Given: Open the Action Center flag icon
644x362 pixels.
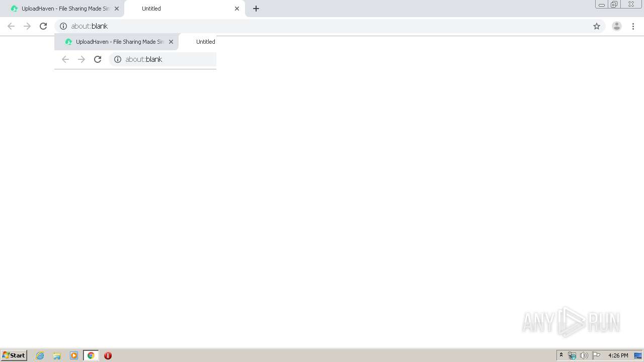Looking at the screenshot, I should pyautogui.click(x=596, y=355).
